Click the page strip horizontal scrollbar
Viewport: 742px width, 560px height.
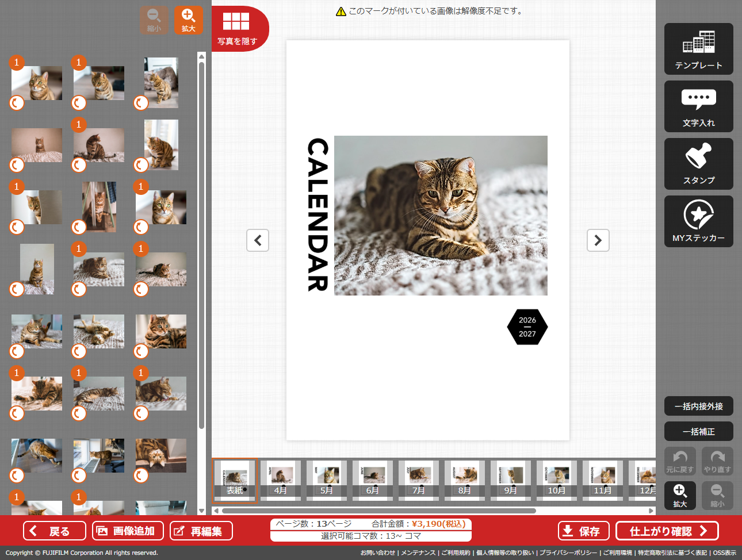point(378,511)
